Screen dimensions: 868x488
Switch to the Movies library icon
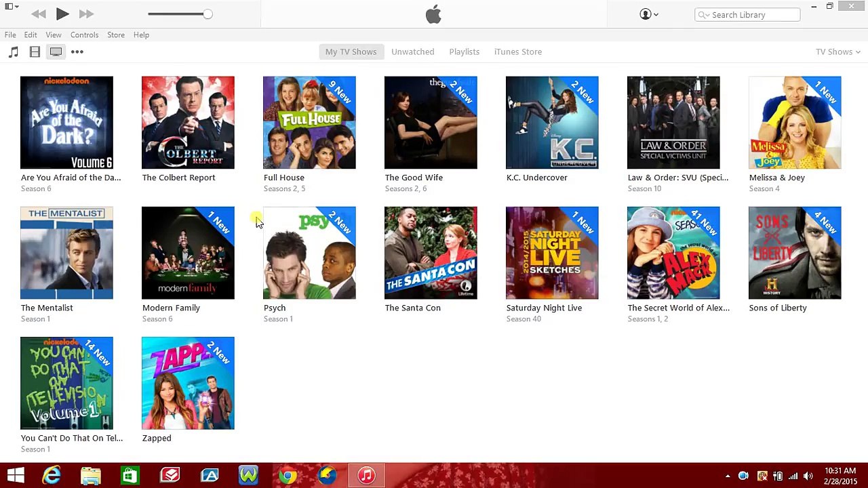(35, 52)
